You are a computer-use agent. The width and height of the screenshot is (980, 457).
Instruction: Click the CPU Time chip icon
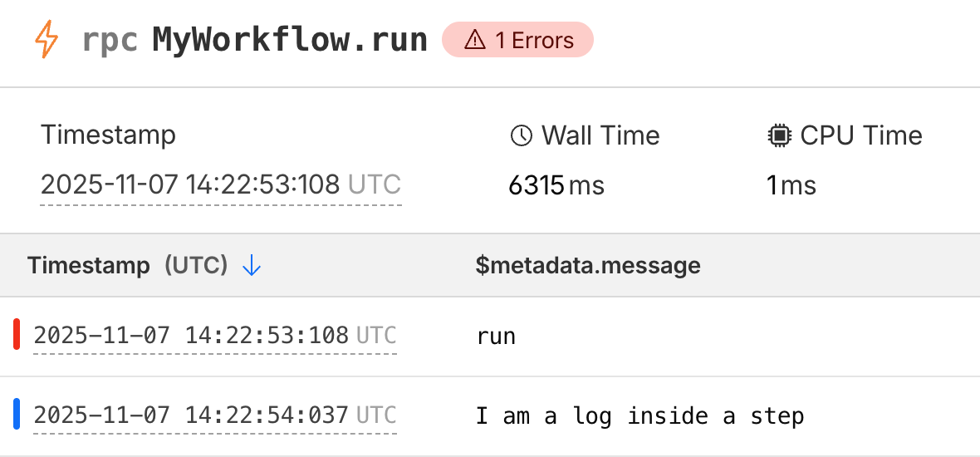[779, 135]
